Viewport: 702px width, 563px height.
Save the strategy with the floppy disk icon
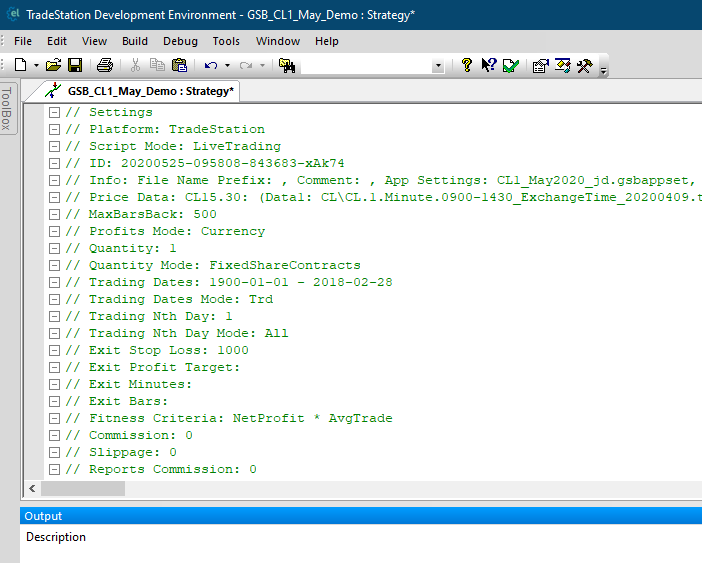tap(75, 65)
